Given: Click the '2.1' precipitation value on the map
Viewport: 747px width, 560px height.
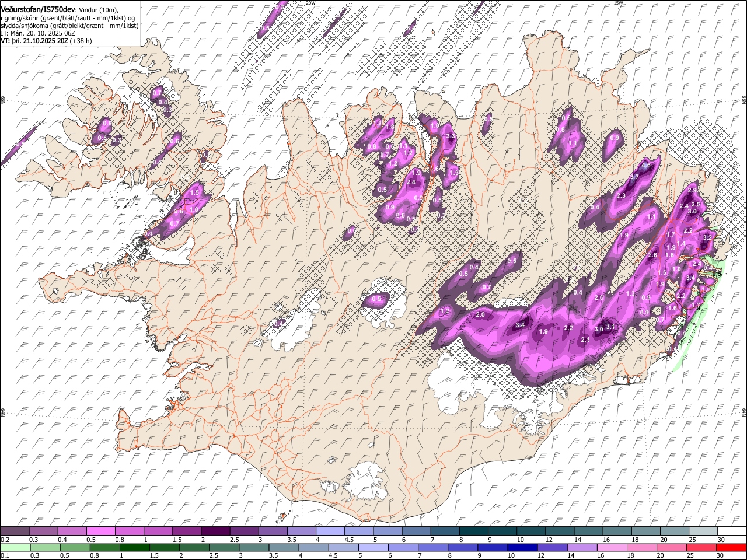Looking at the screenshot, I should point(585,339).
